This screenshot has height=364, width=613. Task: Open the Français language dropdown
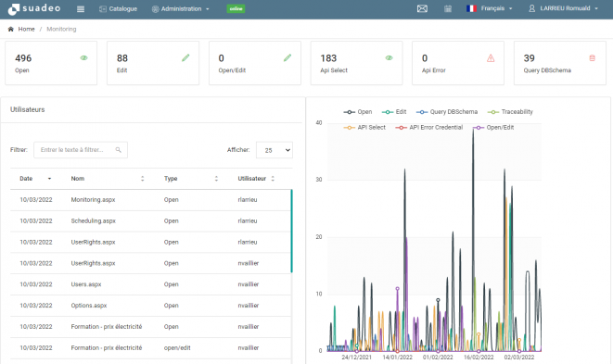point(490,8)
